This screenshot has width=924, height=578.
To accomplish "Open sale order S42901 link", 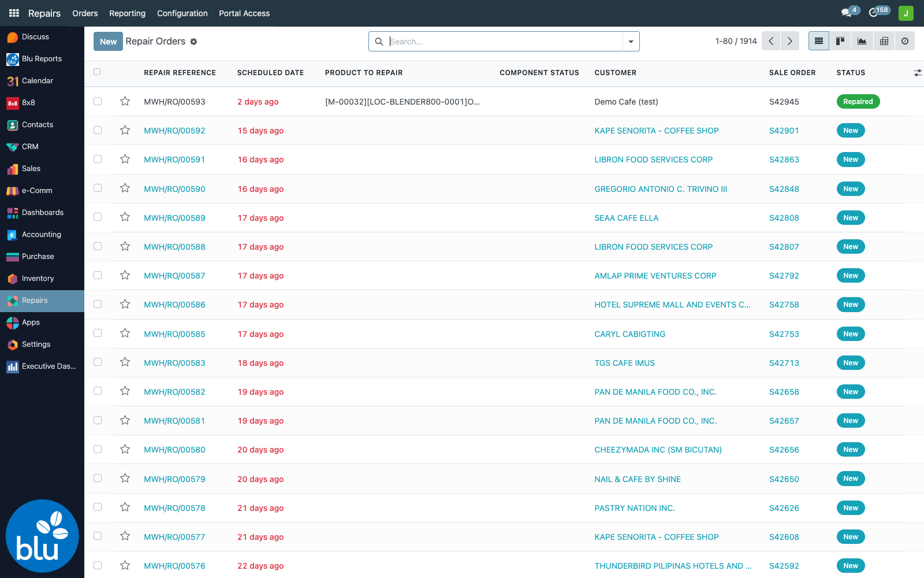I will 784,131.
